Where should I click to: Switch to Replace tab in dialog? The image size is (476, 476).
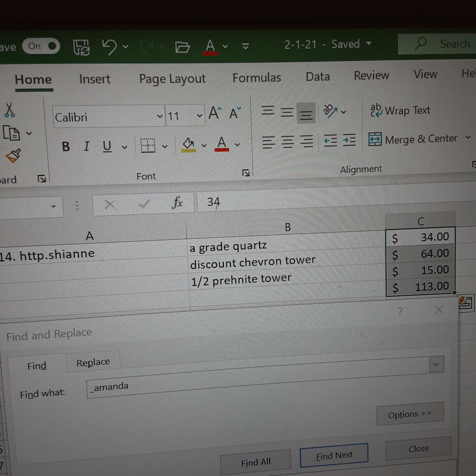pyautogui.click(x=93, y=362)
